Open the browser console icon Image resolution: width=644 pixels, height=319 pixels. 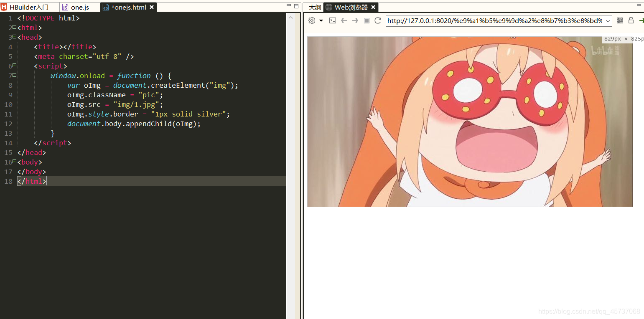click(x=333, y=20)
